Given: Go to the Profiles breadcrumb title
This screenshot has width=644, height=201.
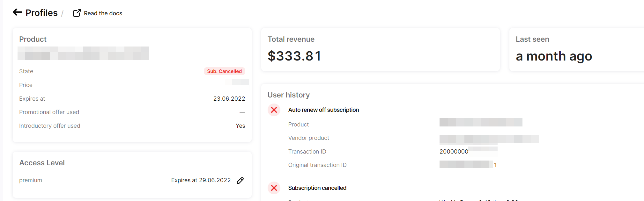Looking at the screenshot, I should point(41,13).
